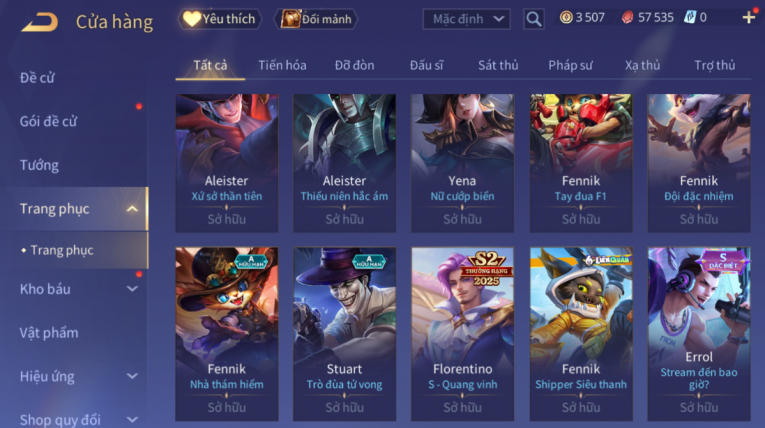Tap the red ruby currency icon
The width and height of the screenshot is (765, 428).
pyautogui.click(x=627, y=18)
